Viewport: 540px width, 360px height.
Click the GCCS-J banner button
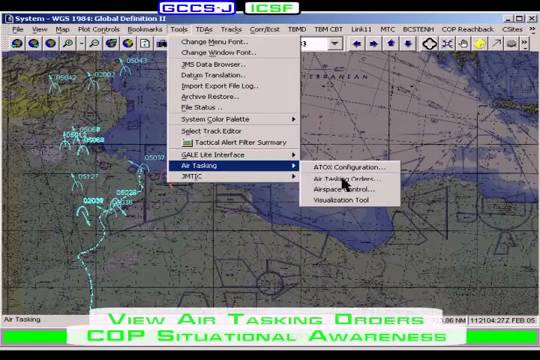coord(197,8)
